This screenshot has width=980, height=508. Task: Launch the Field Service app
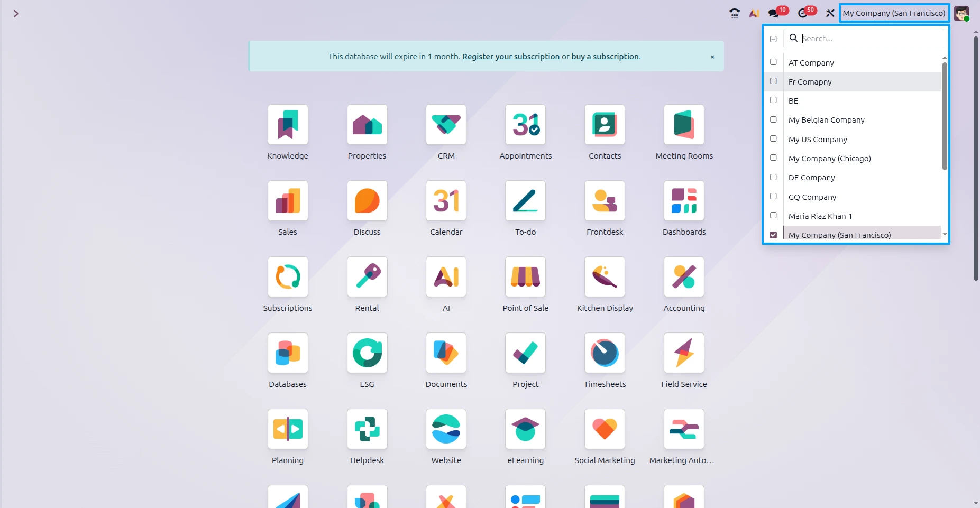[x=684, y=353]
